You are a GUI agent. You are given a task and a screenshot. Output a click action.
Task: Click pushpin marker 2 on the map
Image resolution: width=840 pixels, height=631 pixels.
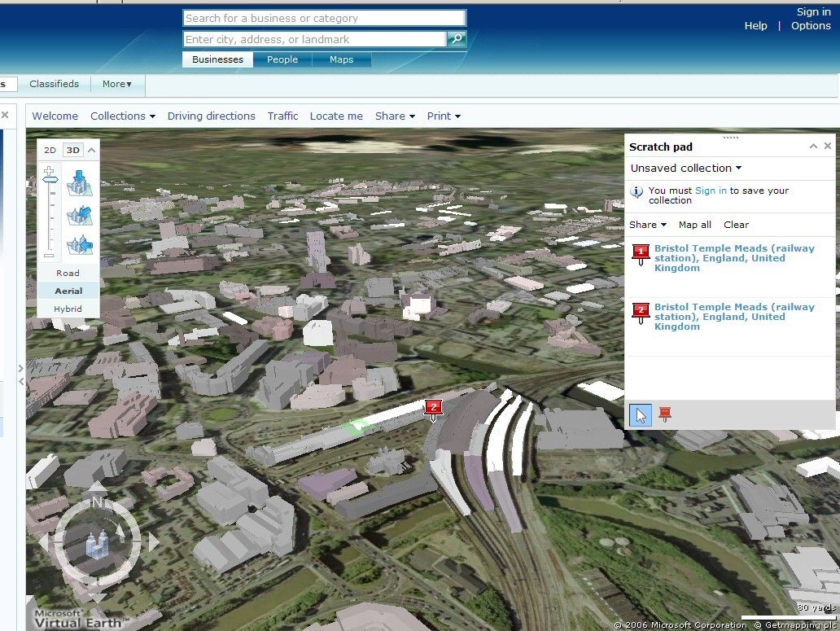(x=434, y=408)
